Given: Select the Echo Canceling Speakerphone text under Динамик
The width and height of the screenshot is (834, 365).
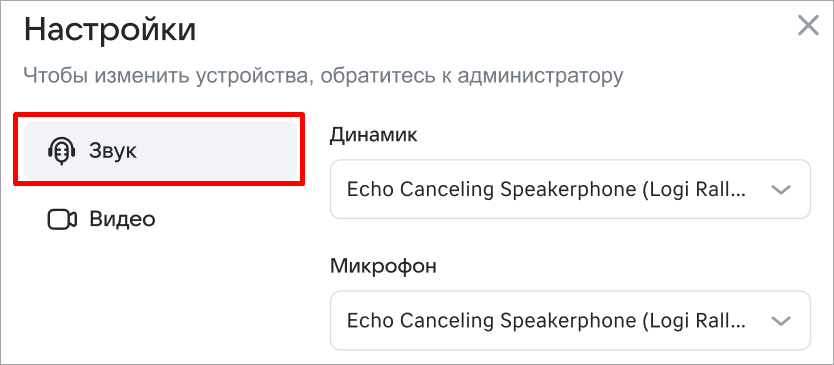Looking at the screenshot, I should 546,189.
